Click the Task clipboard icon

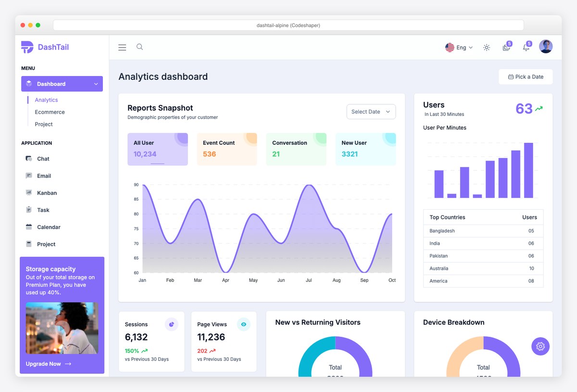click(29, 210)
